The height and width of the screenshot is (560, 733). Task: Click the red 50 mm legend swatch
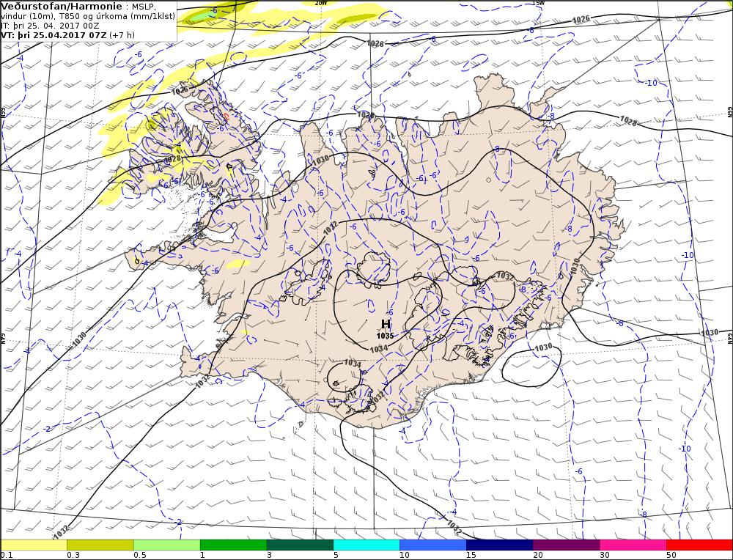(700, 545)
